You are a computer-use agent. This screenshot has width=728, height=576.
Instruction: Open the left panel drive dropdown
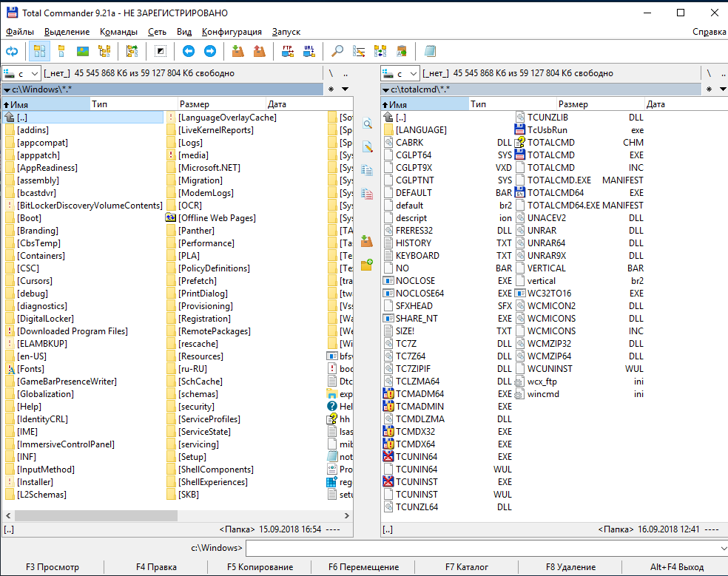point(21,73)
